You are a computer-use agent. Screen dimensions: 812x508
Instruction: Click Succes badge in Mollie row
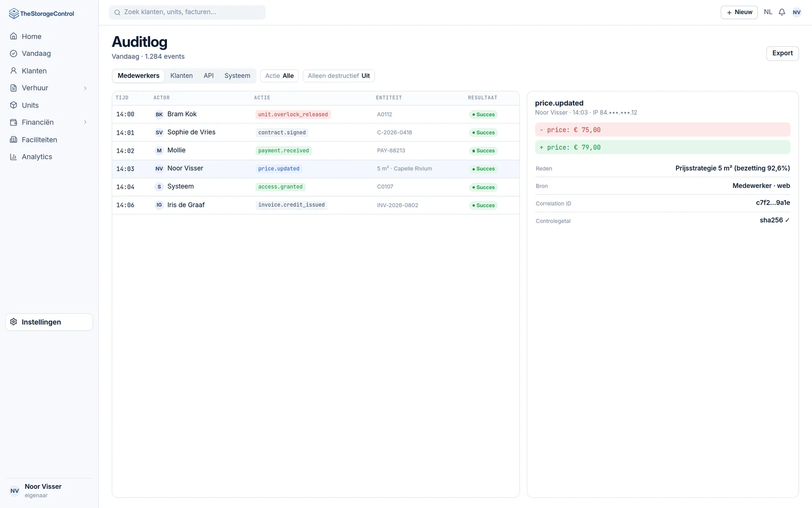click(x=483, y=151)
